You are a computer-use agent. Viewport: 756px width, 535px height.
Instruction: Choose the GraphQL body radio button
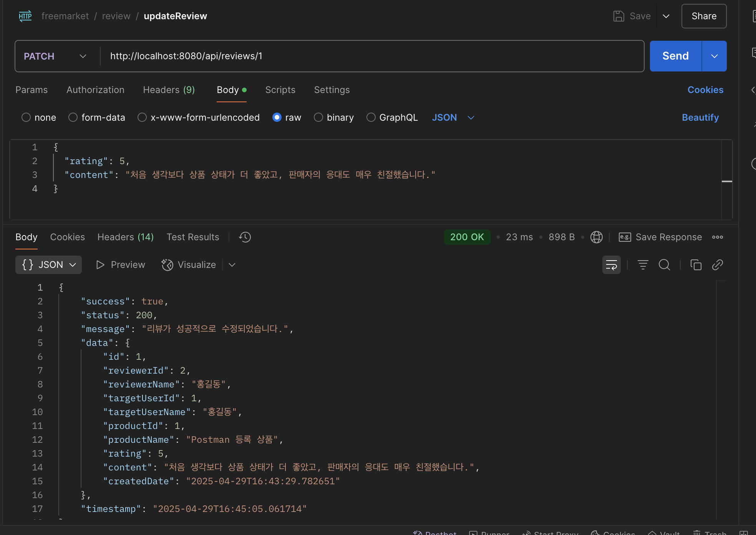pyautogui.click(x=371, y=117)
